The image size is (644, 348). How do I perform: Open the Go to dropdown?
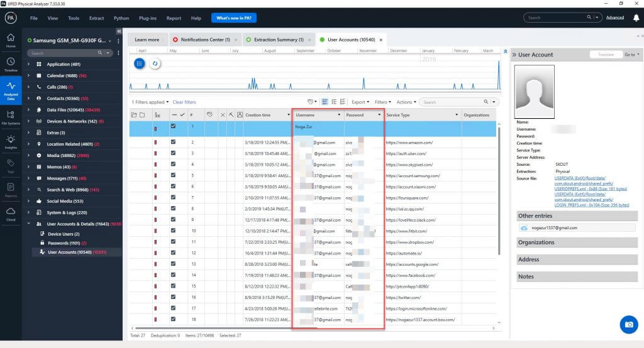coord(632,55)
